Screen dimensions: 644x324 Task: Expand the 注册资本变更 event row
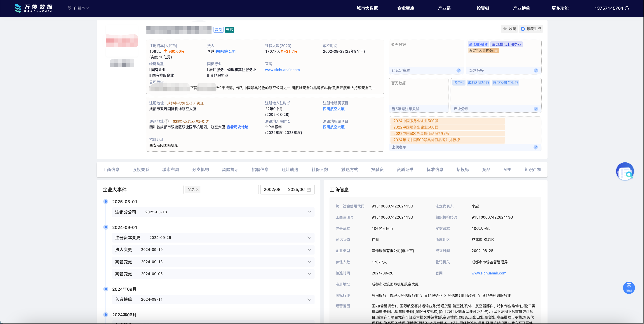pyautogui.click(x=309, y=238)
